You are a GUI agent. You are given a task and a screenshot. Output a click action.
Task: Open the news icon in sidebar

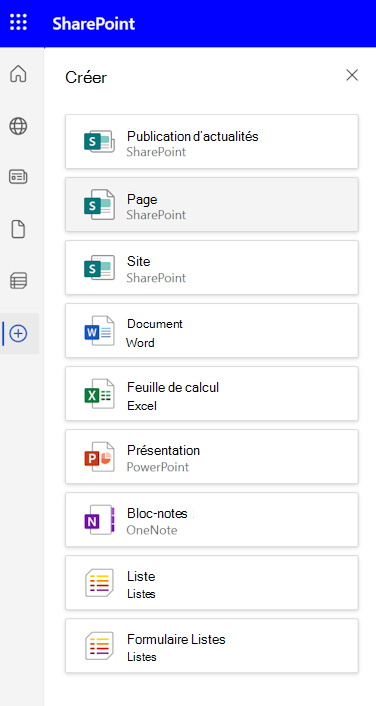(x=18, y=177)
